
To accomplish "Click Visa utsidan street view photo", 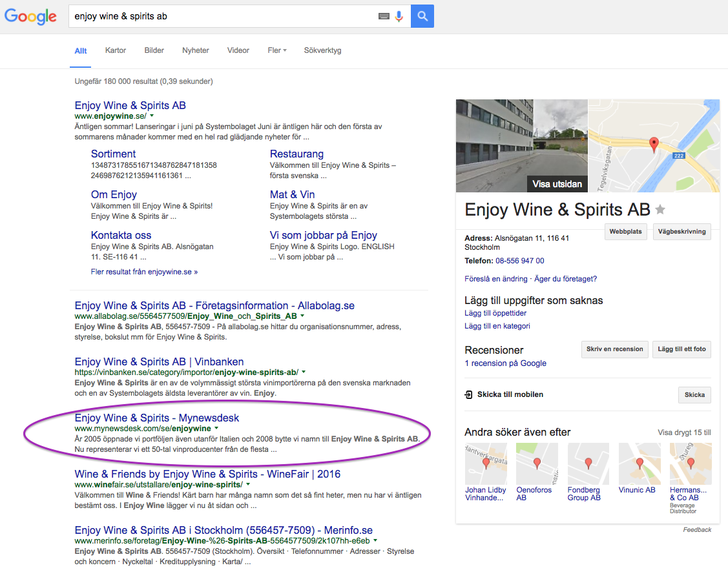I will click(x=522, y=146).
